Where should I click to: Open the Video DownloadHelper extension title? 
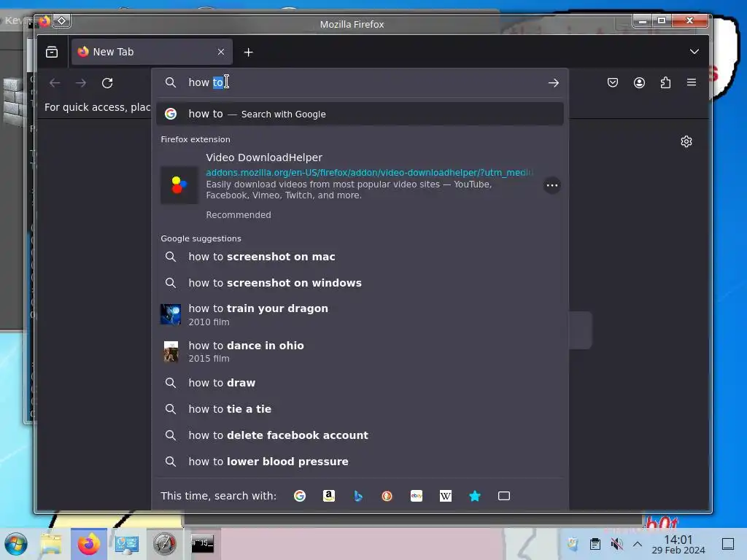coord(264,157)
